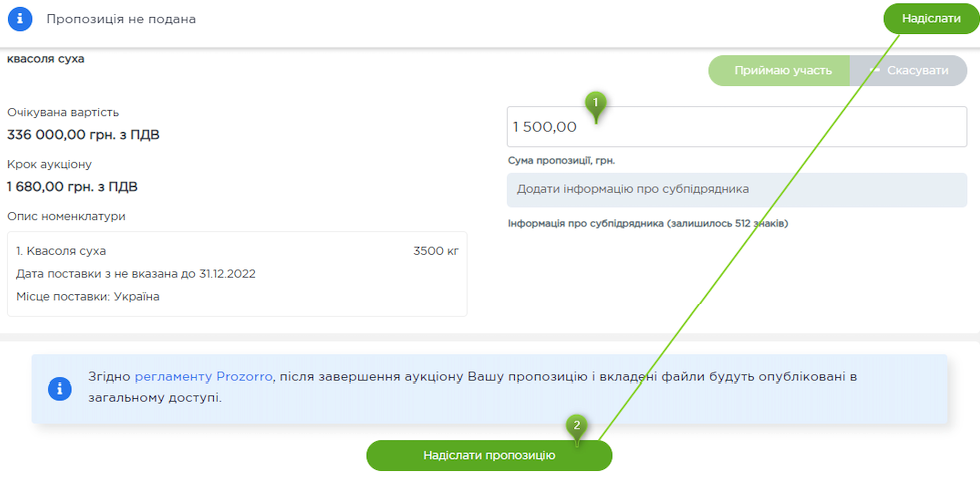
Task: Click the delivery date line ending 31.12.2022
Action: click(135, 274)
